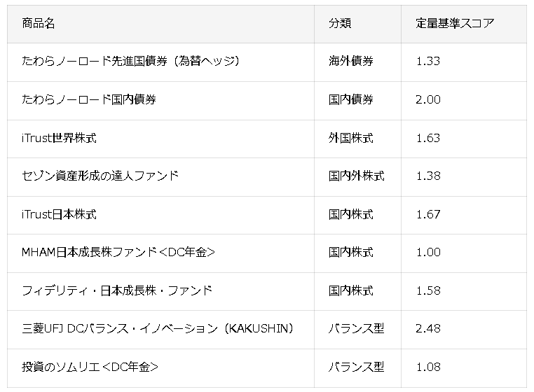Select the たわらノーロード国内債券 product name

(89, 99)
